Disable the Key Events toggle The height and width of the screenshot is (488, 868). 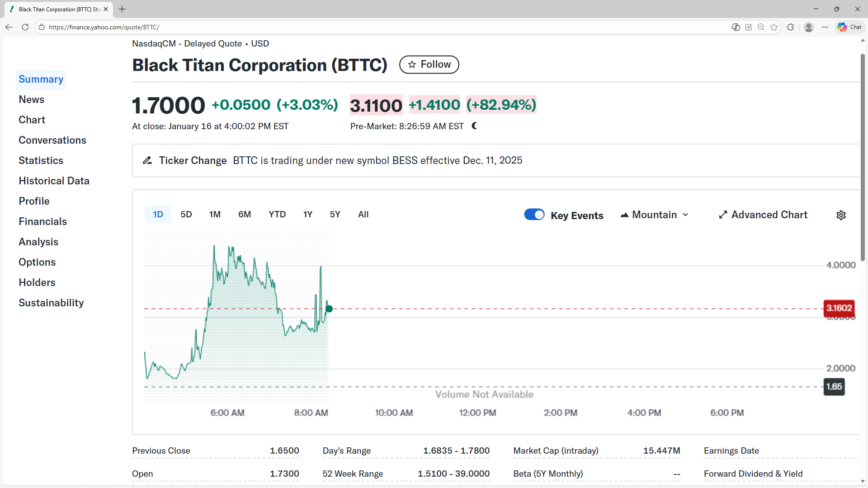[534, 214]
